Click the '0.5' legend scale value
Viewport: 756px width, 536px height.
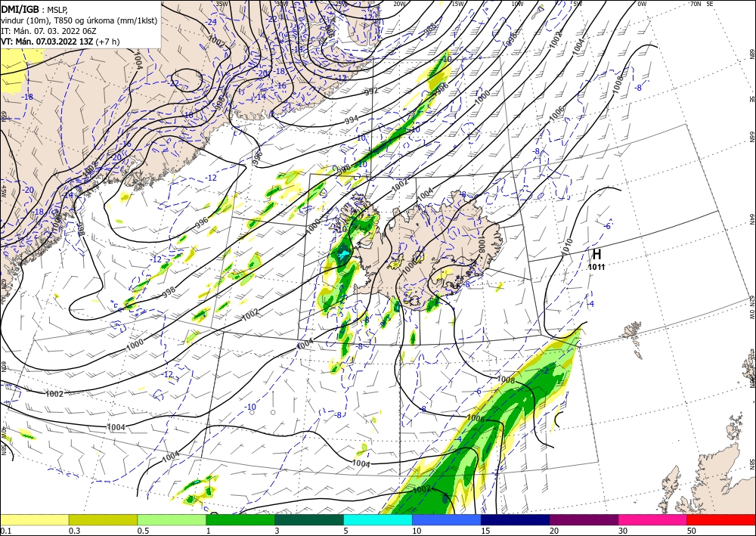(x=143, y=531)
